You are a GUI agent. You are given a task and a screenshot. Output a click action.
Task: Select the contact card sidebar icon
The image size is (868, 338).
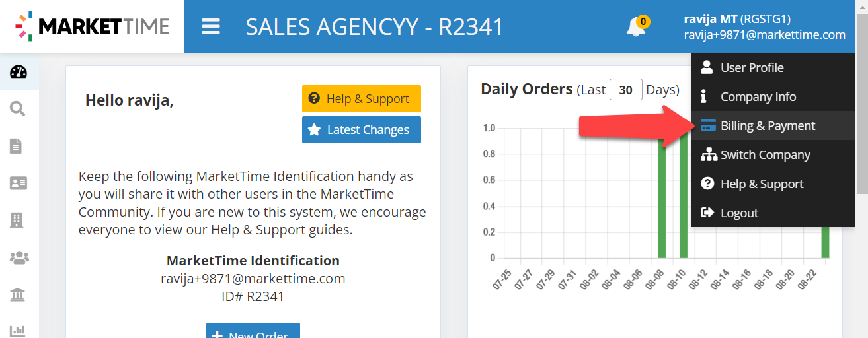19,184
